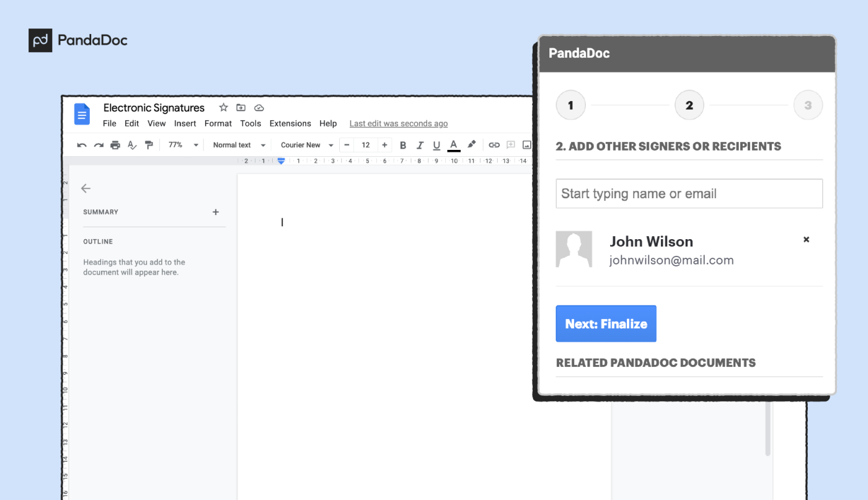Viewport: 868px width, 500px height.
Task: Click the Related PandaDoc Documents heading
Action: [655, 363]
